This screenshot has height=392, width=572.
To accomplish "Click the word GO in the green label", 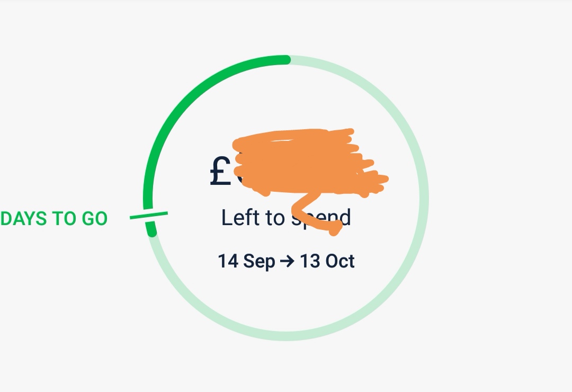I will point(94,219).
